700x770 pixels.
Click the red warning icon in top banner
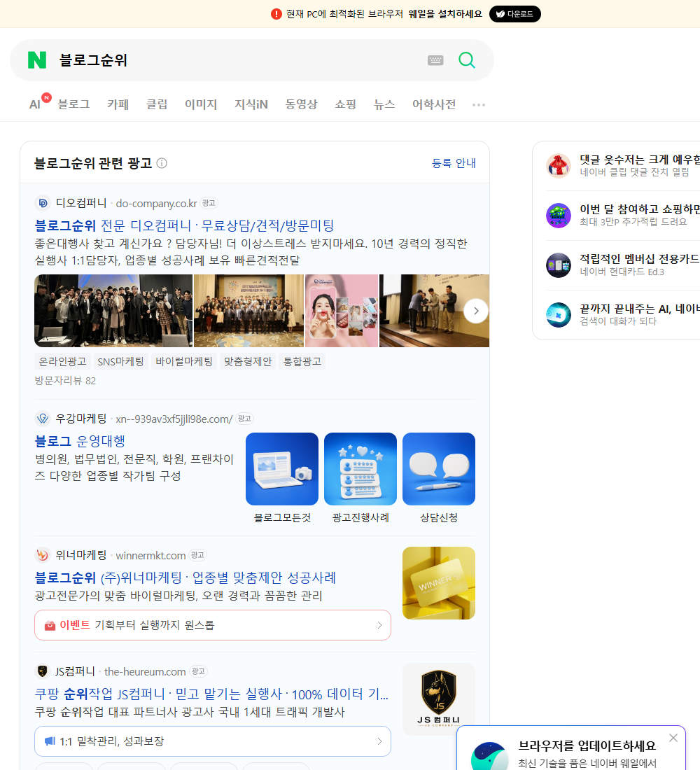(x=276, y=14)
